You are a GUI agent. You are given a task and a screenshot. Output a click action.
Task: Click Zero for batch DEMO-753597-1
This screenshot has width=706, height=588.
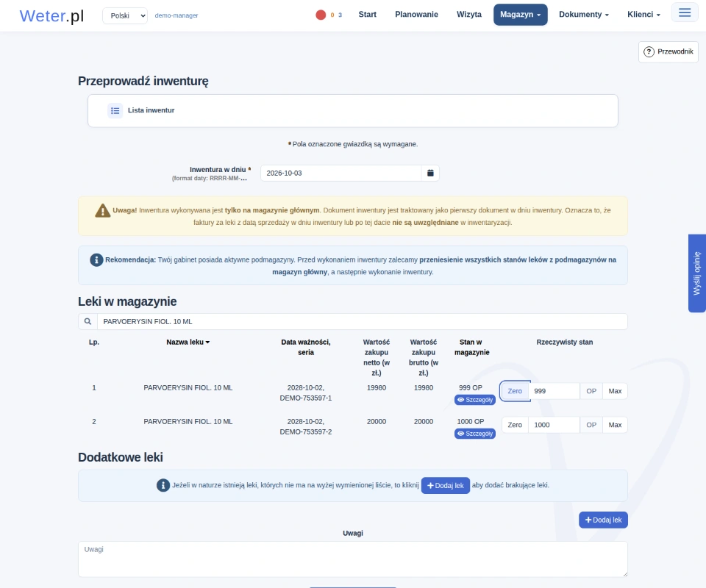(x=515, y=391)
